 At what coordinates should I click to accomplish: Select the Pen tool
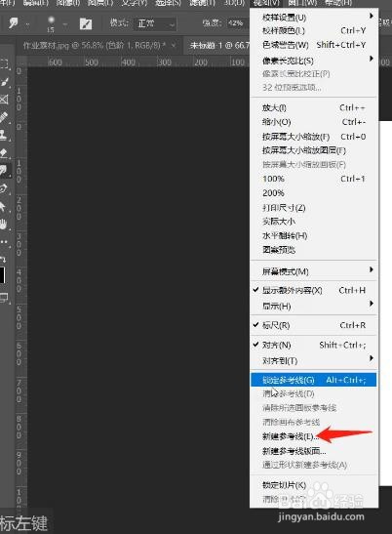coord(4,188)
